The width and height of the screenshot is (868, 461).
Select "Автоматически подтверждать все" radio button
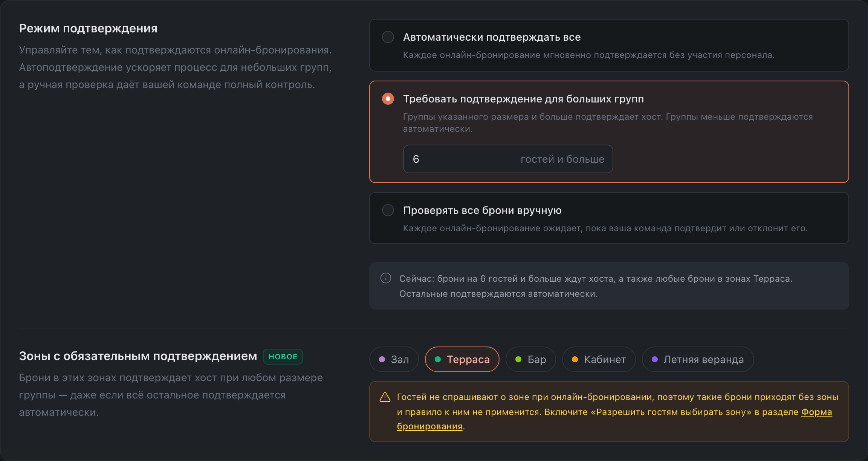pyautogui.click(x=388, y=37)
